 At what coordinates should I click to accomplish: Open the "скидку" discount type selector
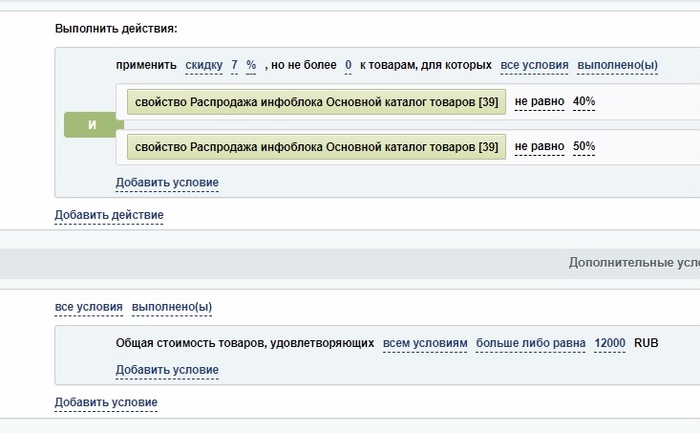click(204, 65)
